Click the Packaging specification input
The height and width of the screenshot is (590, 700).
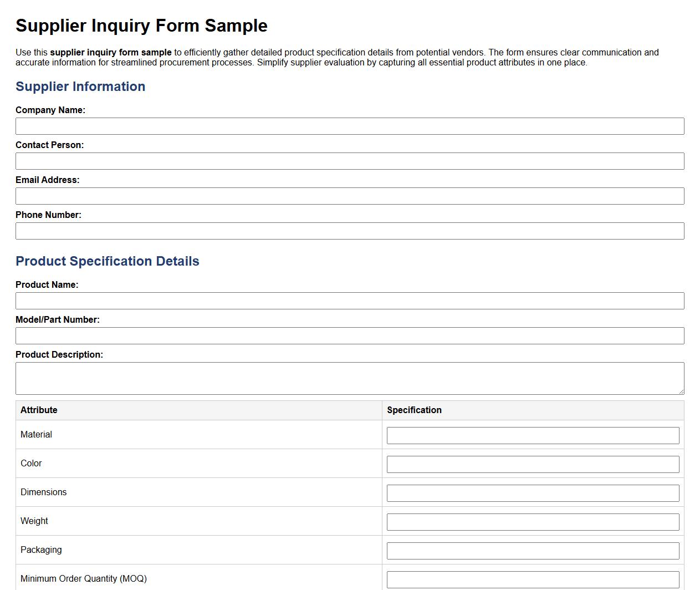(x=533, y=551)
